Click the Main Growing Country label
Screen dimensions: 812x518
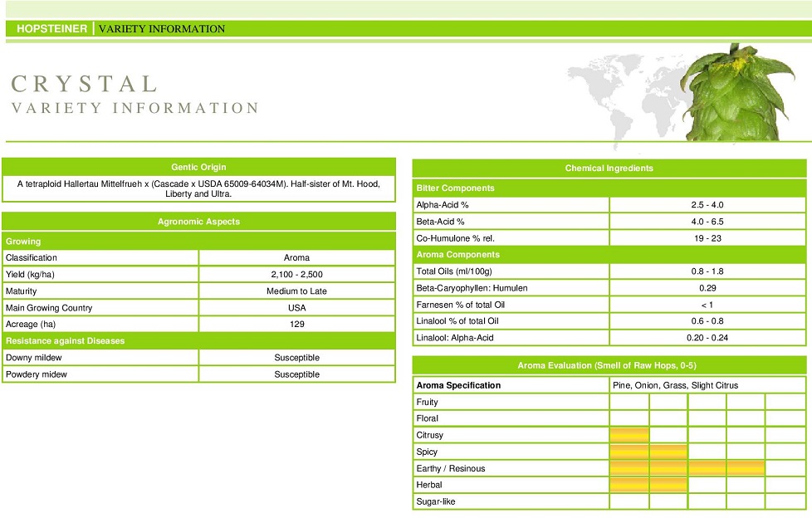(x=49, y=308)
